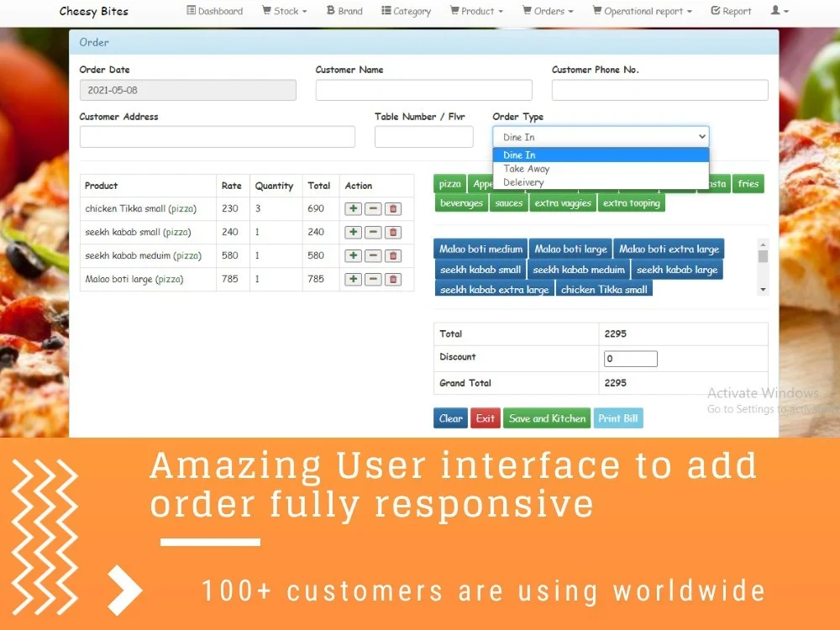Focus the Discount input field
Image resolution: width=840 pixels, height=630 pixels.
pos(631,359)
